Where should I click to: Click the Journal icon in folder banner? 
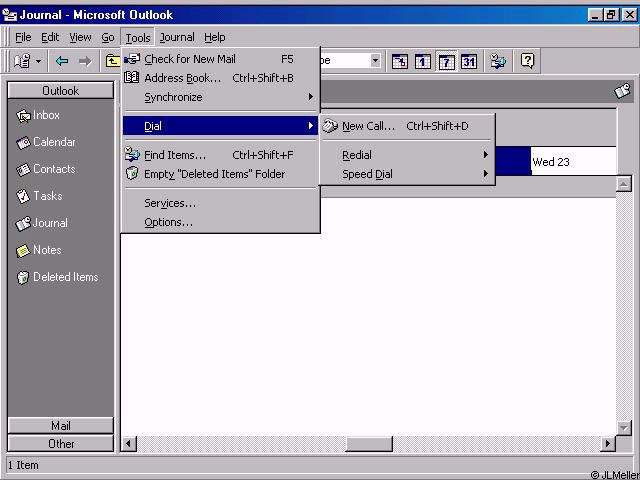coord(622,91)
